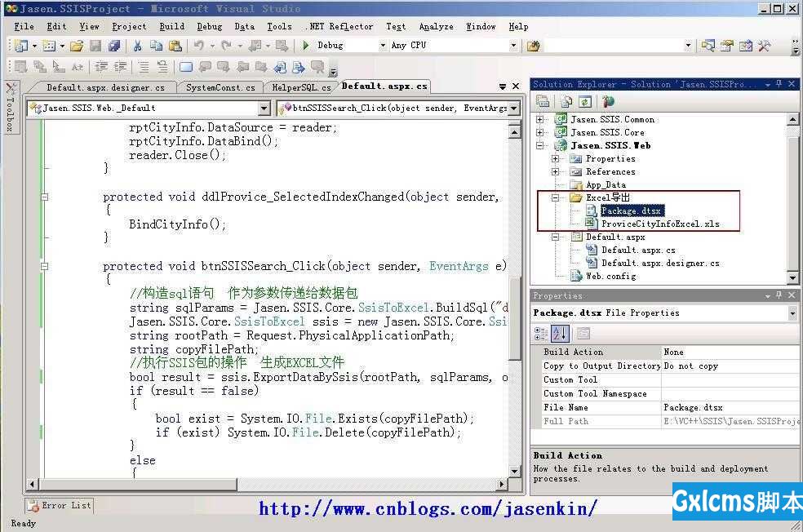The height and width of the screenshot is (532, 803).
Task: Start debugging with the green play icon
Action: pyautogui.click(x=306, y=46)
